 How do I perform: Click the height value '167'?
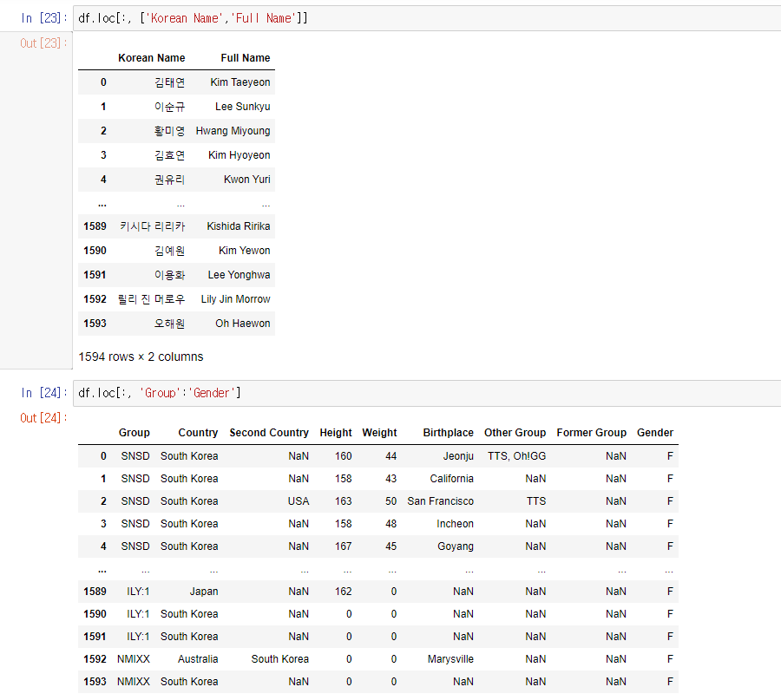tap(343, 546)
